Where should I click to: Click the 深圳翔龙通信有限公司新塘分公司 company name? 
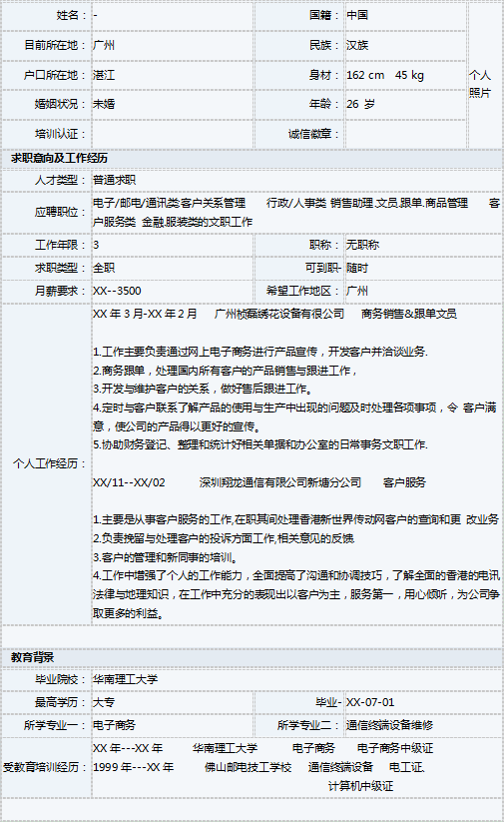pyautogui.click(x=280, y=482)
